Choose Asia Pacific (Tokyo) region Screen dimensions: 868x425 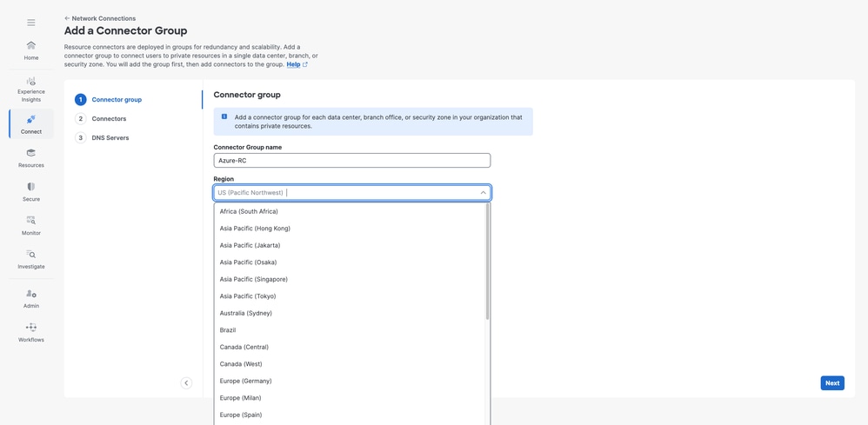350,296
